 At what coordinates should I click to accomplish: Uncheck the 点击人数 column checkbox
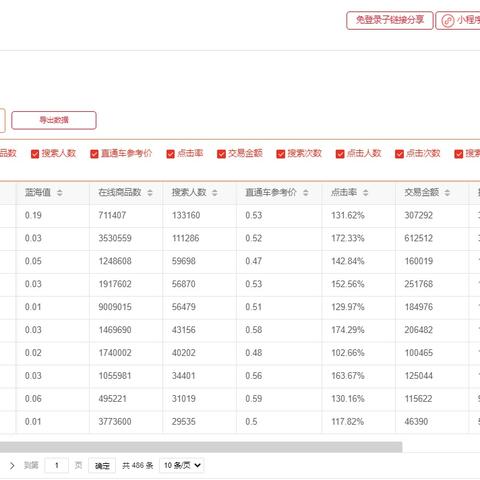340,154
